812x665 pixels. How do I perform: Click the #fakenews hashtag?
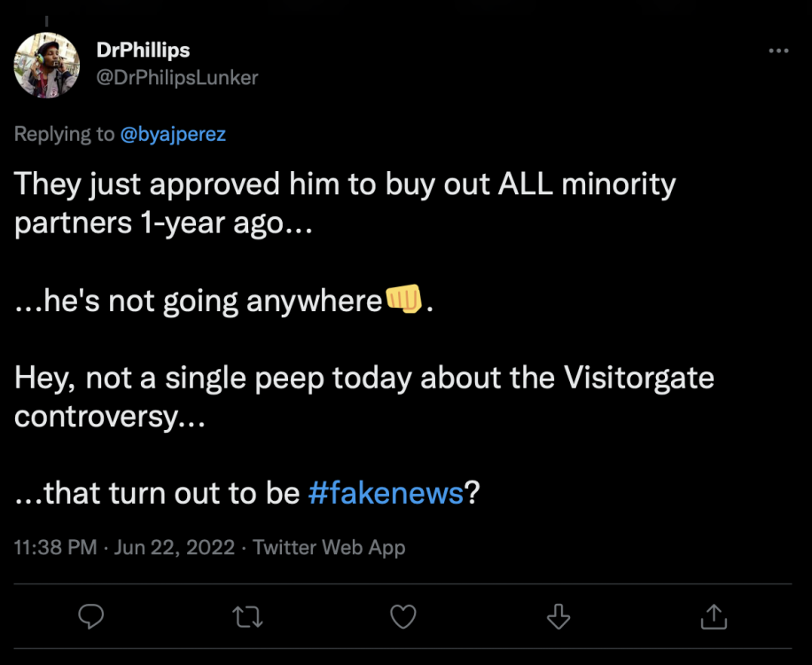pos(386,493)
